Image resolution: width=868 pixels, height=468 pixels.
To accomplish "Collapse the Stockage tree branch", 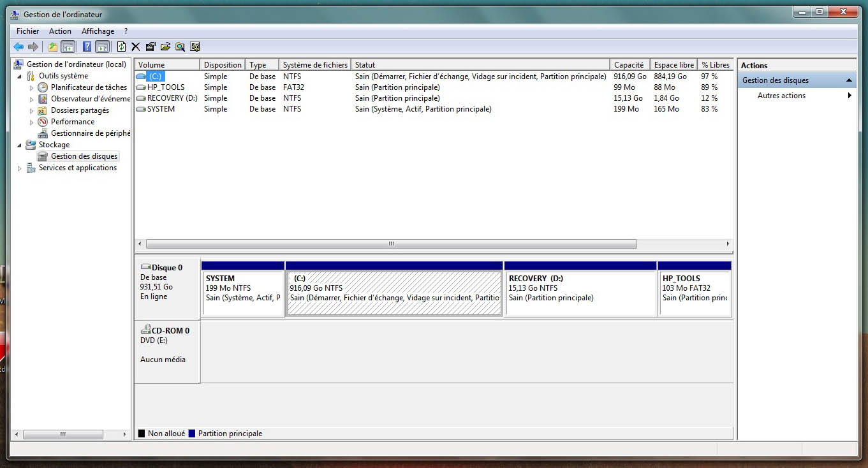I will coord(19,145).
